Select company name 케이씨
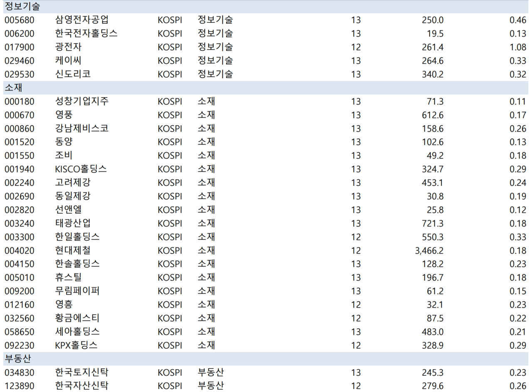The image size is (532, 392). click(x=68, y=61)
